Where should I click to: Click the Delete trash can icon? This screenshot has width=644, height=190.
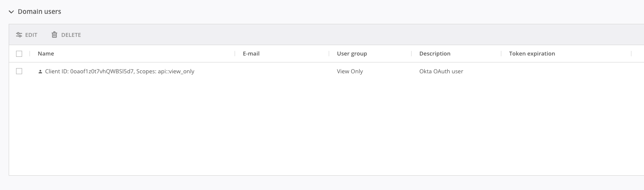[54, 35]
